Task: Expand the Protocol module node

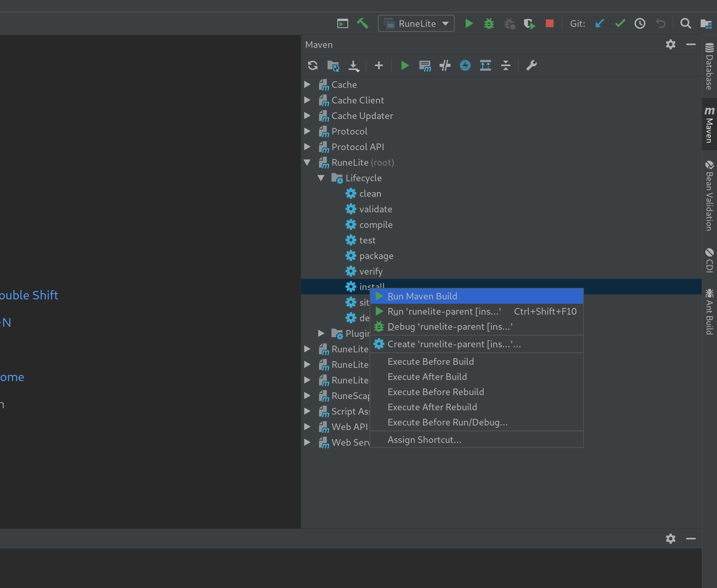Action: (x=307, y=131)
